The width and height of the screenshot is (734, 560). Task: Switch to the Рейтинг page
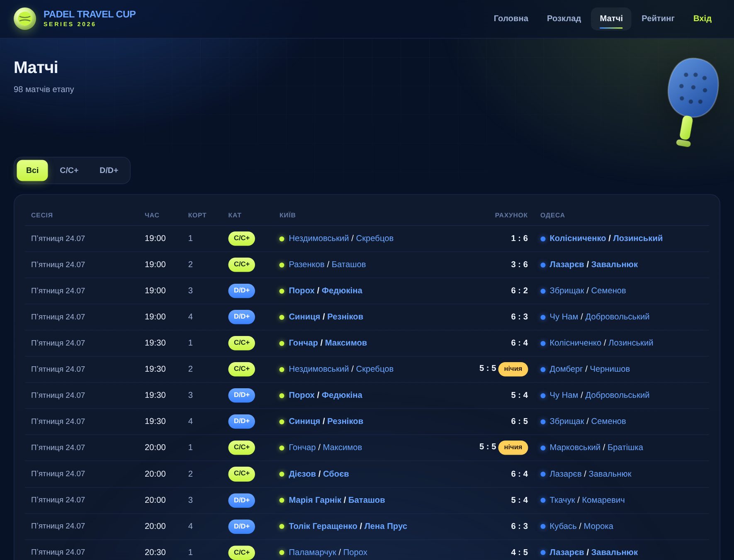(x=658, y=19)
